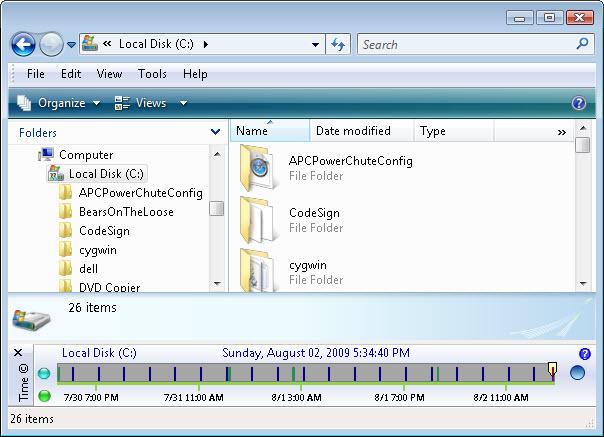
Task: Click the folder tree scroll up arrow
Action: [217, 155]
